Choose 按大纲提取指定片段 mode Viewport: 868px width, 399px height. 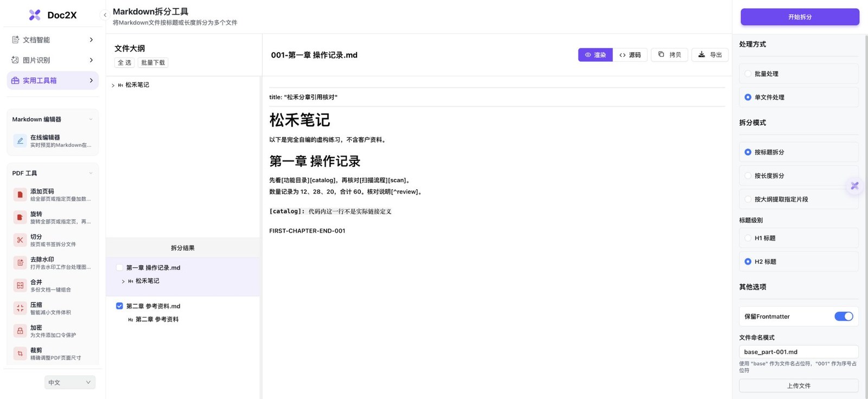tap(748, 199)
